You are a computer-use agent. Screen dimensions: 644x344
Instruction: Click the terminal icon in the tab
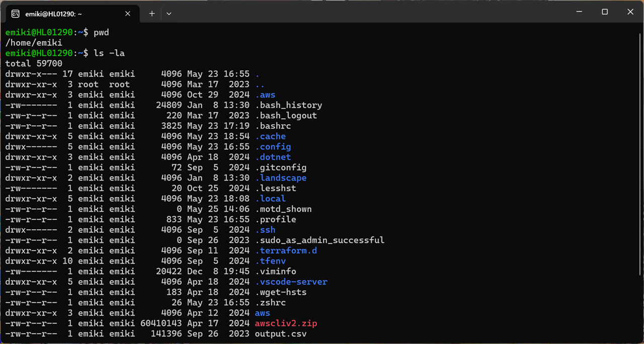coord(16,14)
